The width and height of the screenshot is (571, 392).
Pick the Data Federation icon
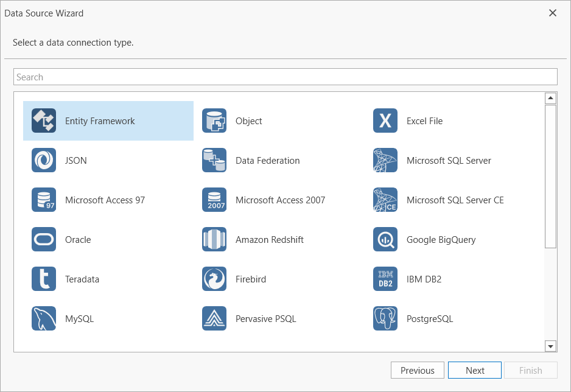[214, 160]
